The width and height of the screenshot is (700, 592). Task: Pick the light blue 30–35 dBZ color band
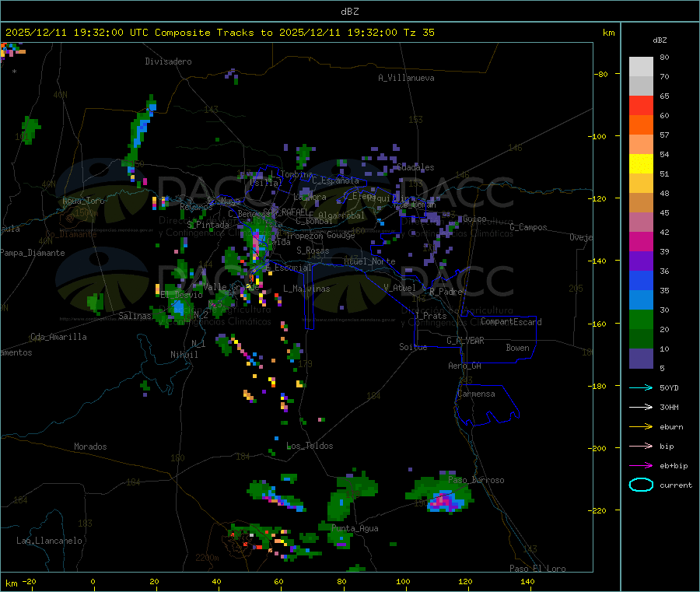pyautogui.click(x=641, y=300)
